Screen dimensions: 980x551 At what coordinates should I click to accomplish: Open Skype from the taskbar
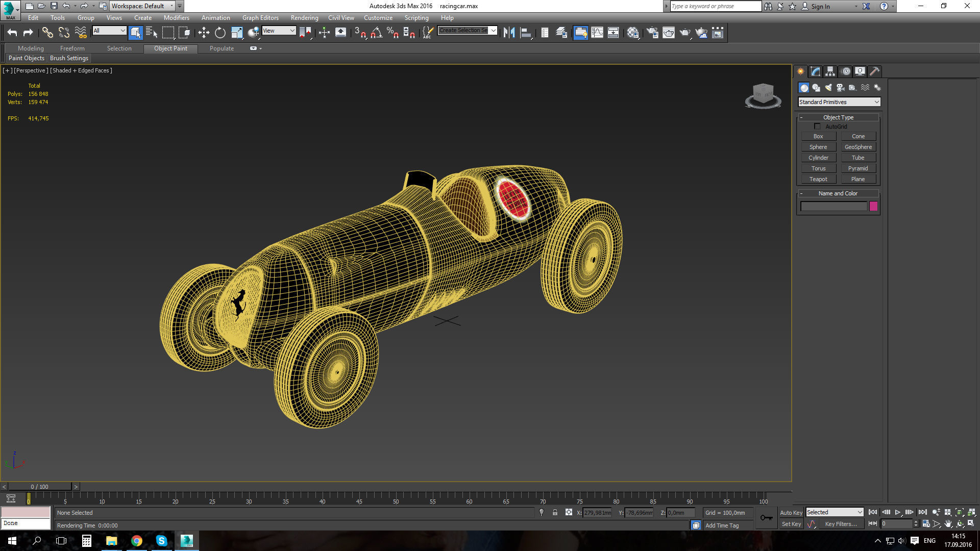(161, 541)
